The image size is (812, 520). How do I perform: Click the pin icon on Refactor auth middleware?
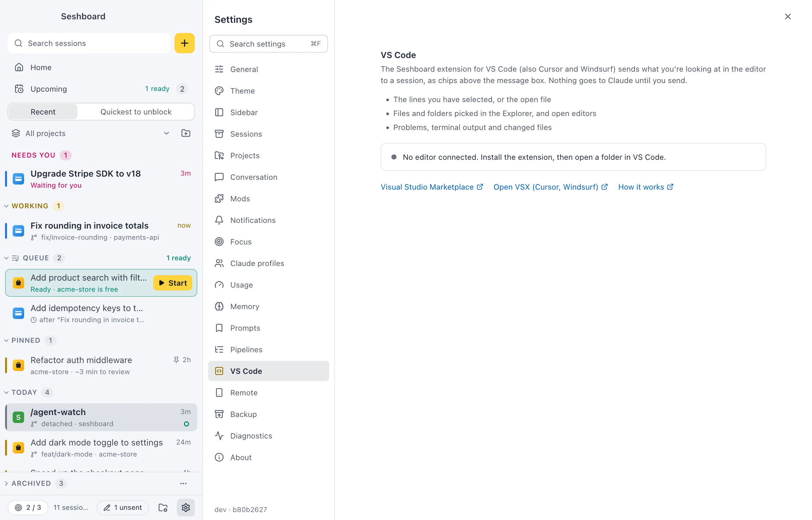coord(176,360)
